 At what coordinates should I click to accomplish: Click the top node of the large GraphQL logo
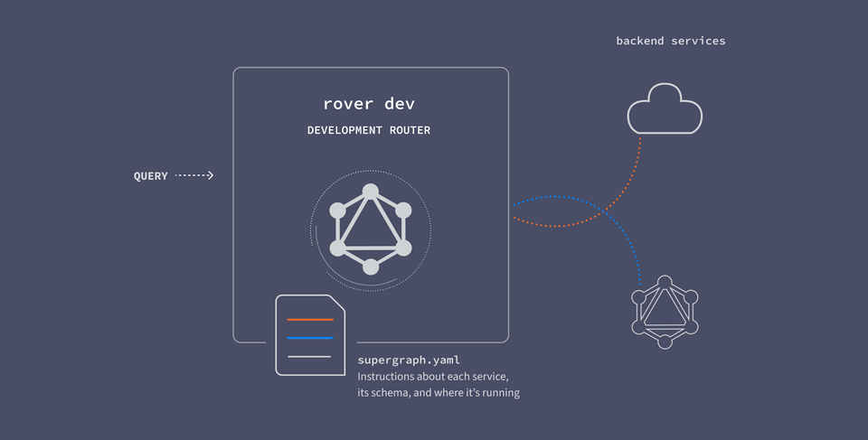pos(371,192)
